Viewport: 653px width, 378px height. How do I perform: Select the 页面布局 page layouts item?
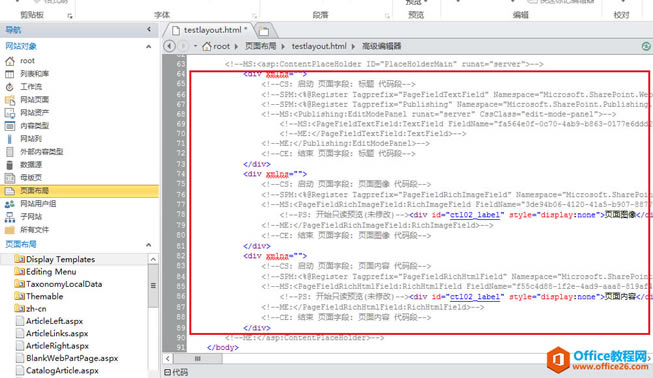[x=79, y=191]
